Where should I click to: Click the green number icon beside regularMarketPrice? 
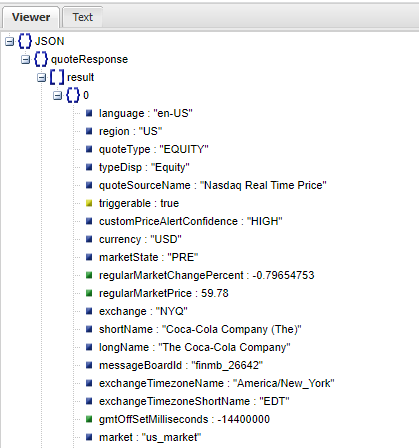(89, 293)
